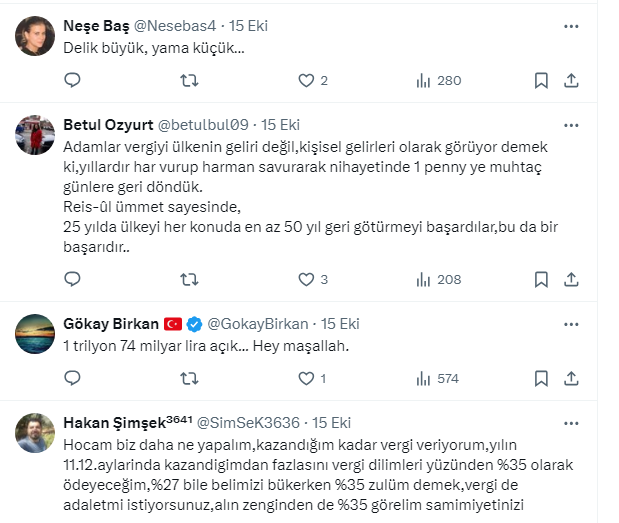Click Betul Ozyurt's profile avatar
The width and height of the screenshot is (619, 523).
point(35,135)
